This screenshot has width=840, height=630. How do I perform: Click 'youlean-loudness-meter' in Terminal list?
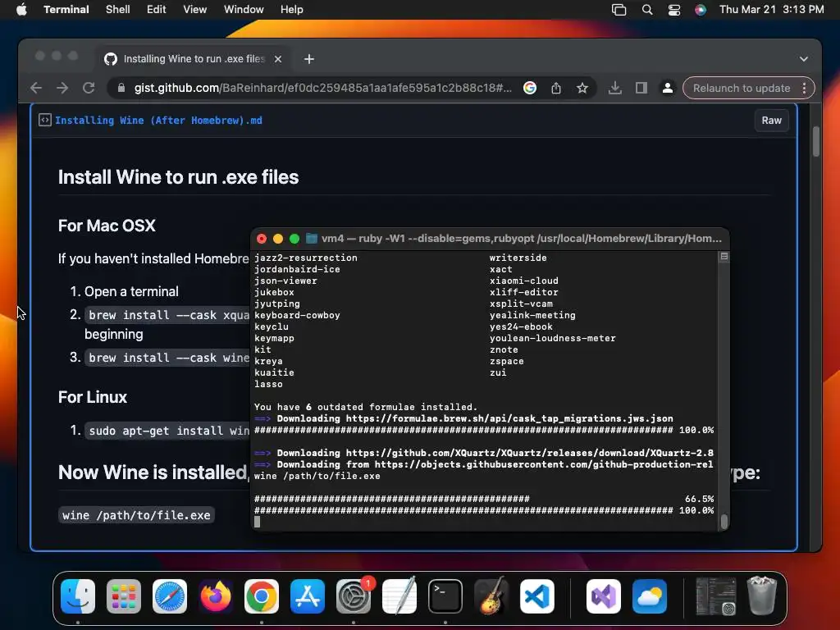(x=552, y=338)
